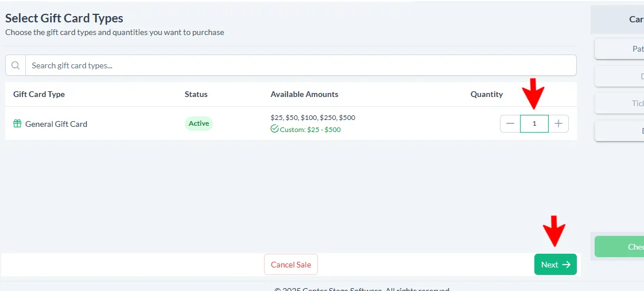The height and width of the screenshot is (291, 644).
Task: Open the partially visible Pat button in cart panel
Action: click(x=619, y=49)
